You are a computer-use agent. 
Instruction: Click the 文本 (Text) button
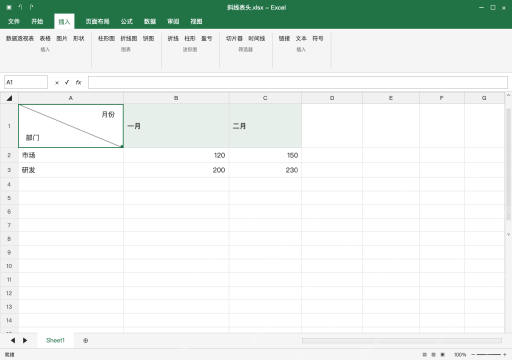(x=301, y=39)
